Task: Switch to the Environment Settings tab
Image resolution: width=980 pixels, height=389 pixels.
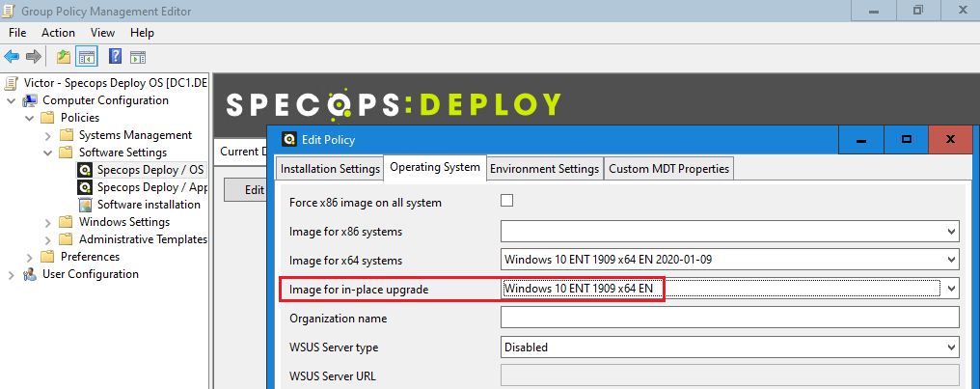Action: click(544, 169)
